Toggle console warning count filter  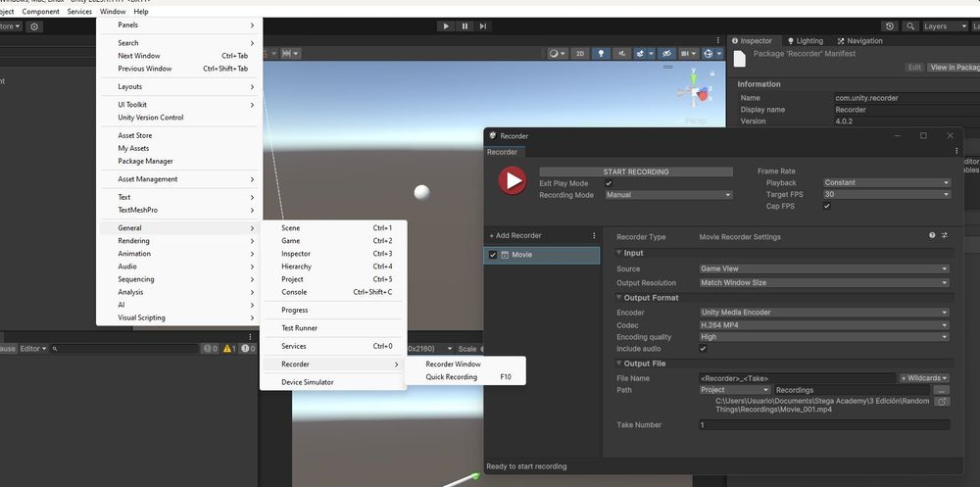[229, 348]
